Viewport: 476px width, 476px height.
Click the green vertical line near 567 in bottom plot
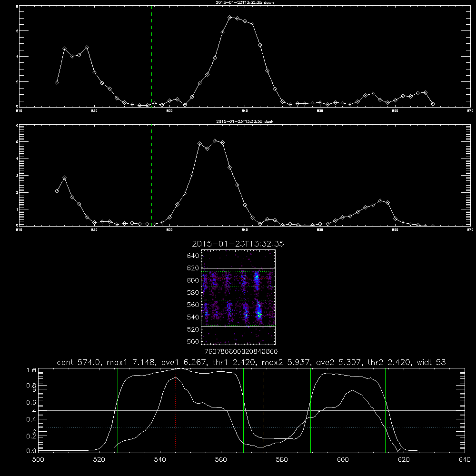coord(243,410)
